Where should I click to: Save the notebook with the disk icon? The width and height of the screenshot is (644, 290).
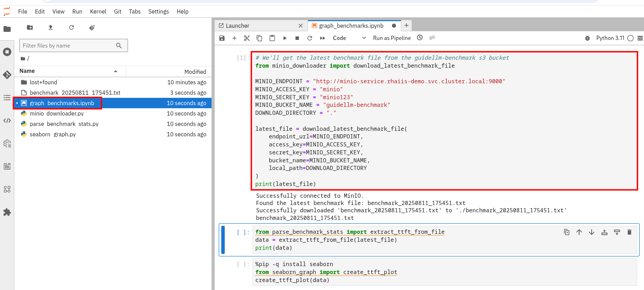click(x=222, y=38)
